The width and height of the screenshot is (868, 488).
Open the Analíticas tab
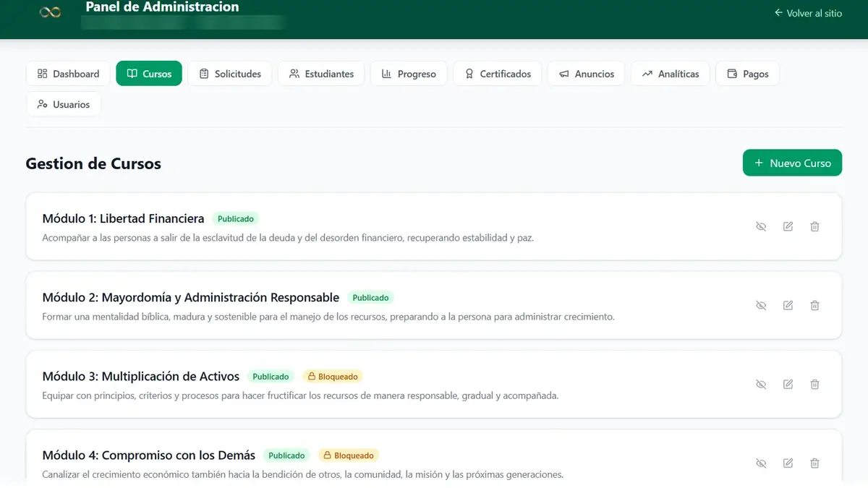tap(671, 74)
